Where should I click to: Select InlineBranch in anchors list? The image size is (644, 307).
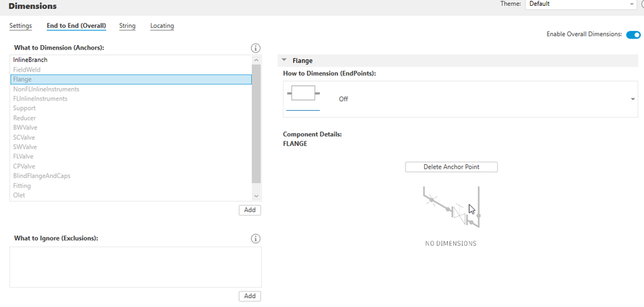pos(131,60)
